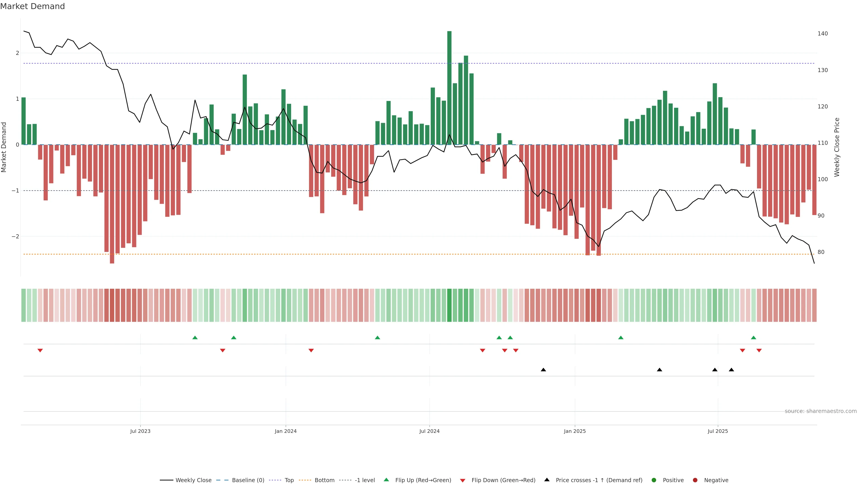
Task: Click the -1 level legend entry
Action: [x=365, y=480]
